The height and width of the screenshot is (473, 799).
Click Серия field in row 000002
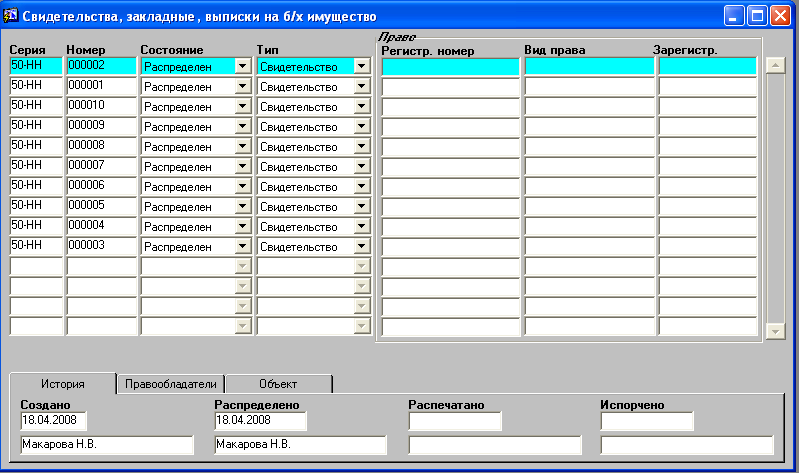click(x=36, y=66)
